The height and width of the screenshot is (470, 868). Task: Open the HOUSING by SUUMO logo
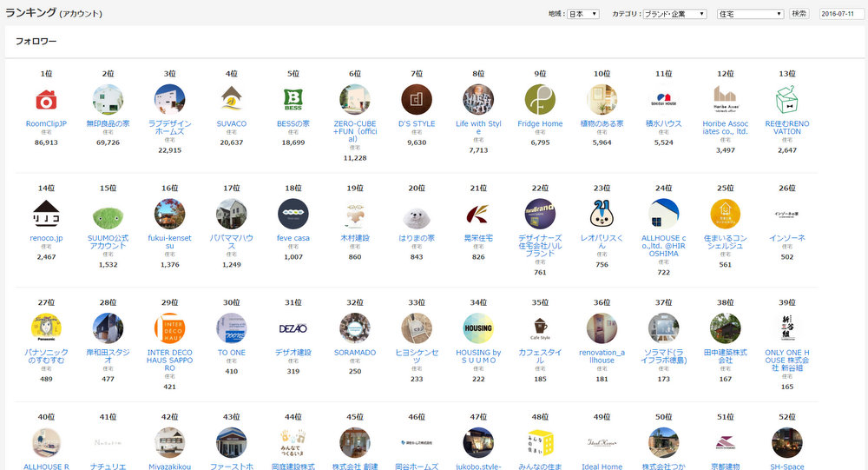(478, 328)
